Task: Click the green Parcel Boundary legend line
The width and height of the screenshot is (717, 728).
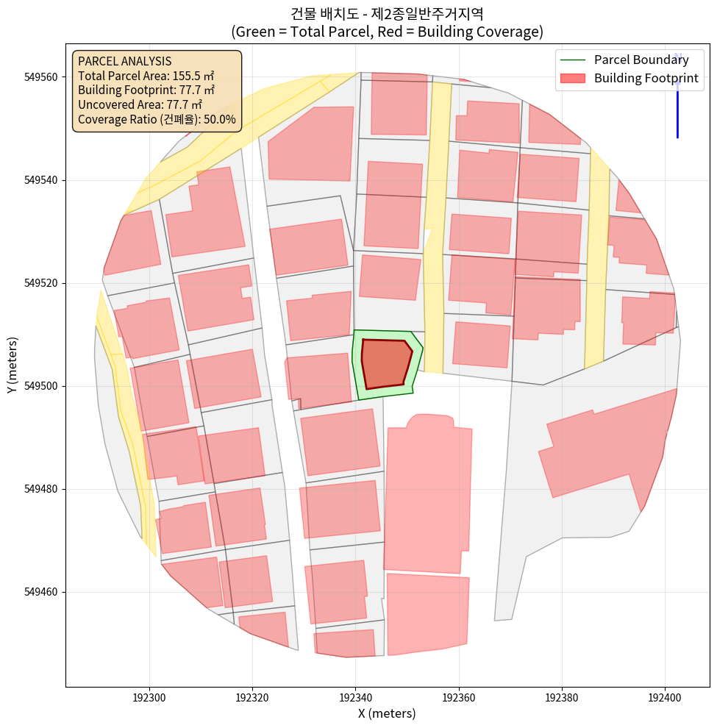Action: click(574, 60)
